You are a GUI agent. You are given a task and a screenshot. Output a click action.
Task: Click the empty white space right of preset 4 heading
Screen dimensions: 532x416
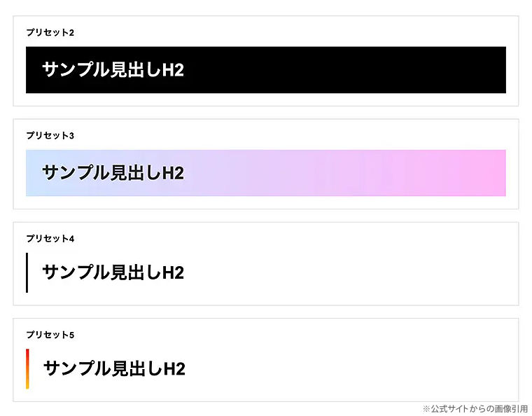(350, 272)
